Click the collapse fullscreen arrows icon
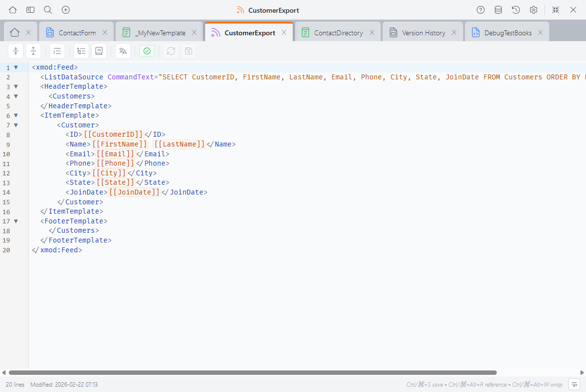Screen dimensions: 586x392 [x=556, y=10]
